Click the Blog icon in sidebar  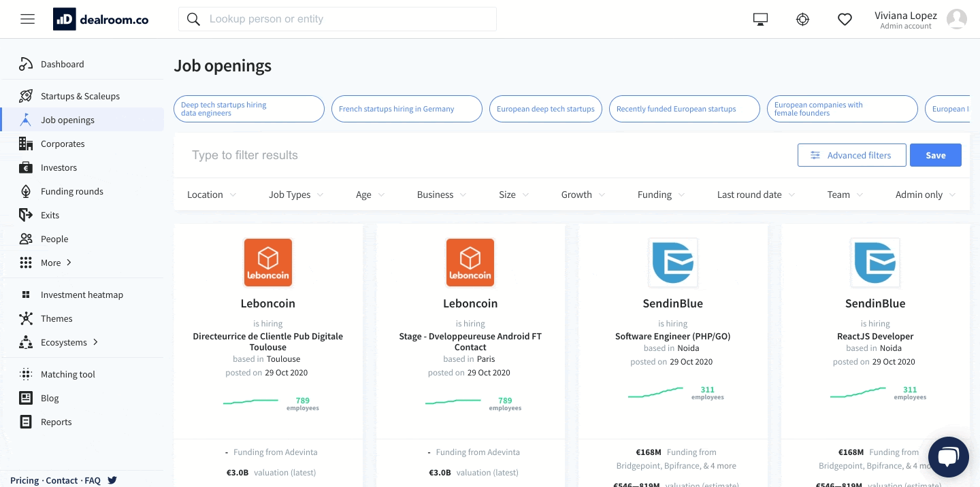26,398
